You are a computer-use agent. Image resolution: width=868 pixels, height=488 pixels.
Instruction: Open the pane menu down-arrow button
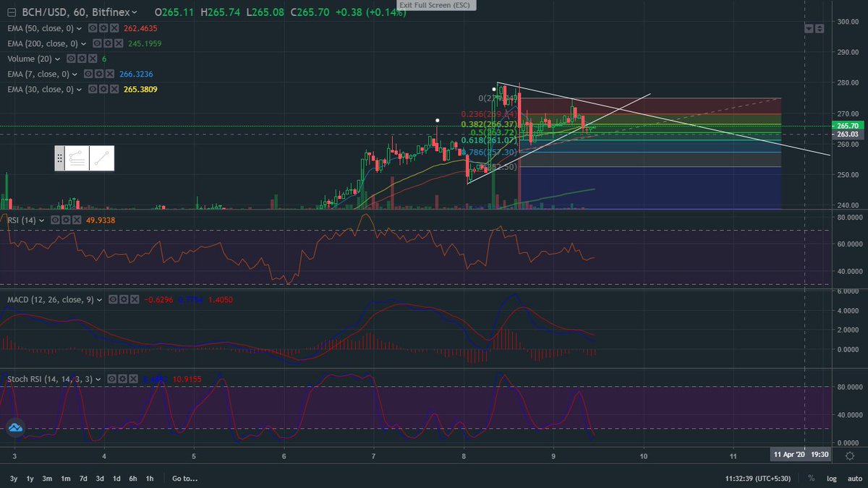click(809, 29)
